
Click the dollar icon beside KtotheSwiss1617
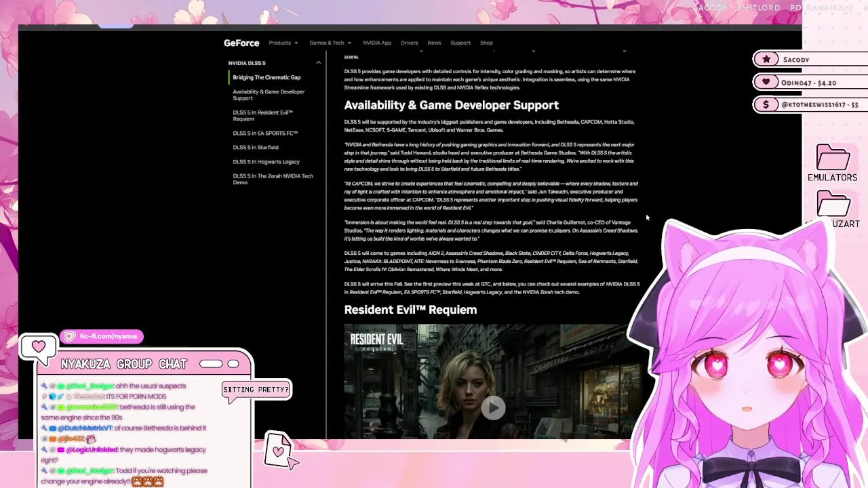pyautogui.click(x=766, y=105)
